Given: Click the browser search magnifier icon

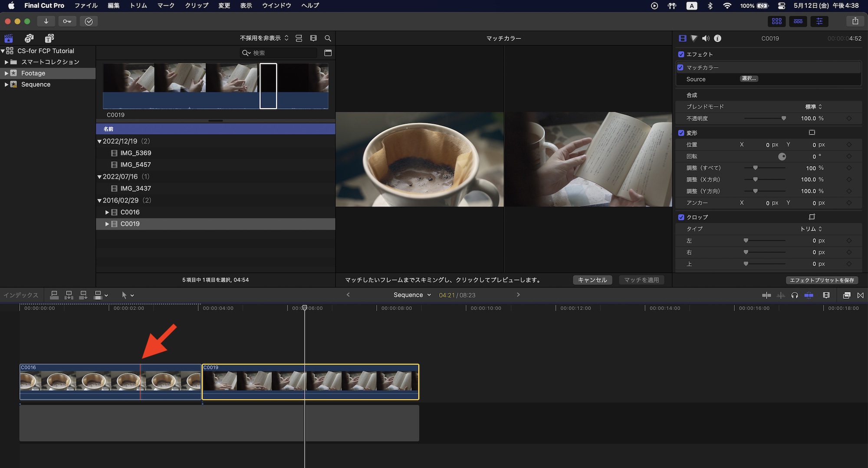Looking at the screenshot, I should click(x=328, y=38).
